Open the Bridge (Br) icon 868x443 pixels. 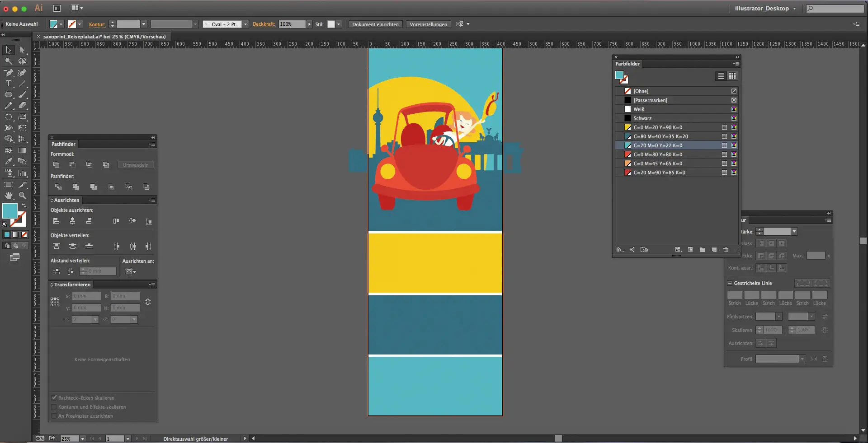point(57,8)
